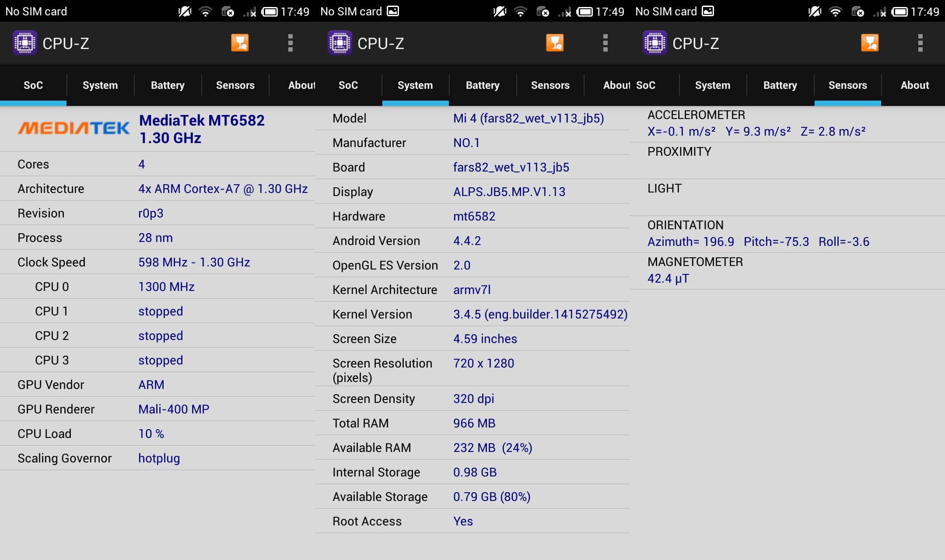Open System tab in right screen

713,85
